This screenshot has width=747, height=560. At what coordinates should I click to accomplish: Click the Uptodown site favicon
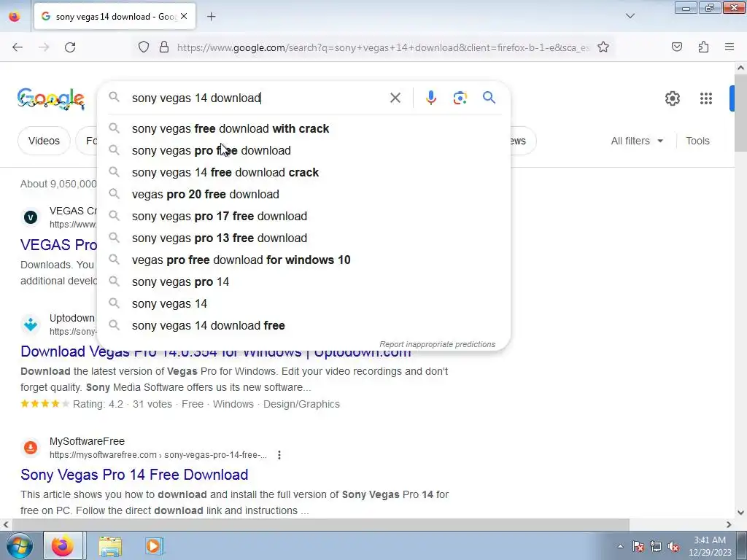pos(31,324)
